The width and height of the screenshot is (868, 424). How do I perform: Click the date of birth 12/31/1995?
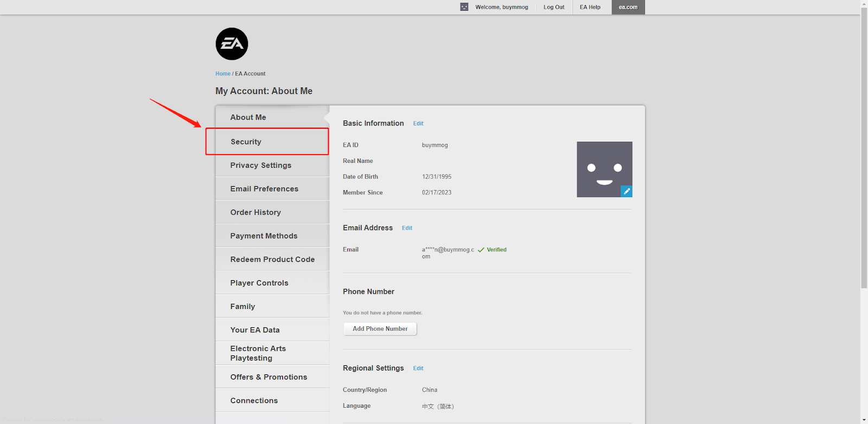(437, 177)
